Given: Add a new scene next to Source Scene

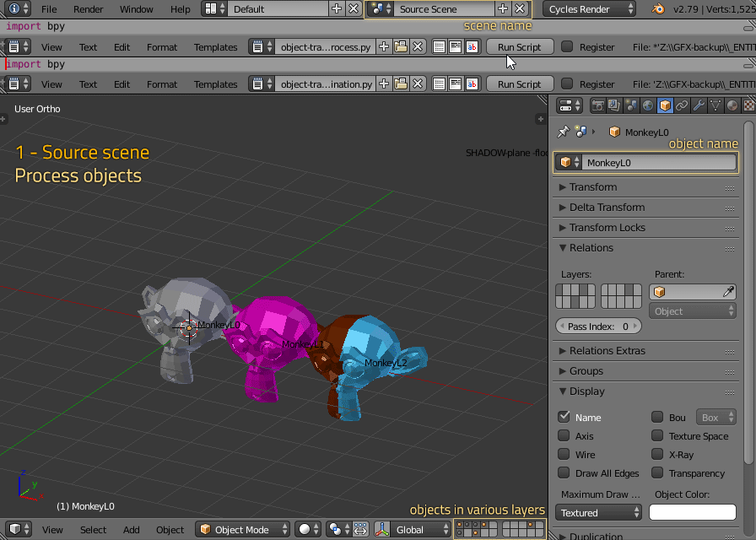Looking at the screenshot, I should coord(502,8).
